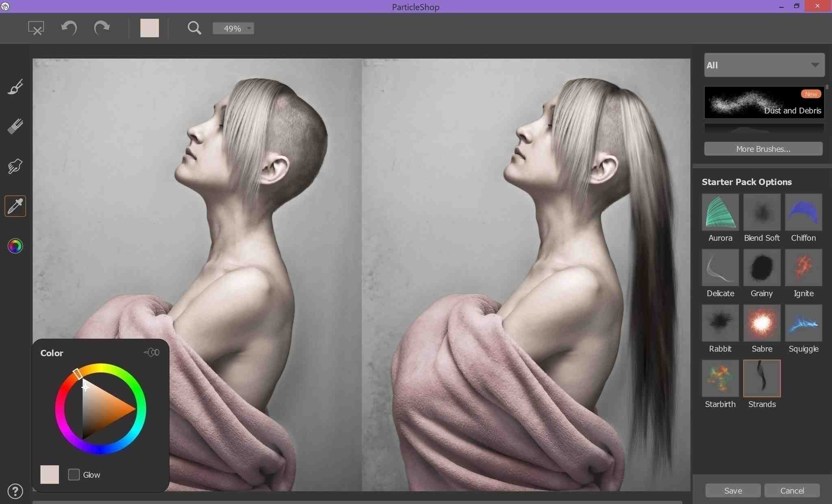Click the Save button
Image resolution: width=832 pixels, height=504 pixels.
(733, 491)
